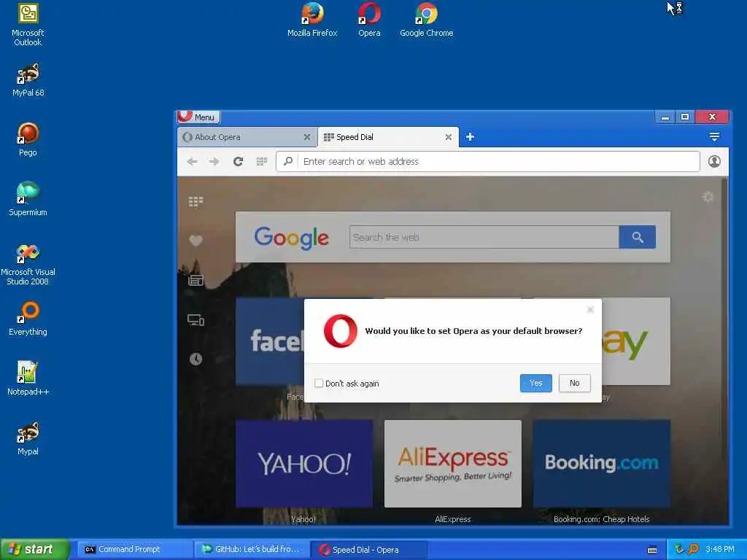This screenshot has width=747, height=560.
Task: Close the About Opera tab
Action: (307, 137)
